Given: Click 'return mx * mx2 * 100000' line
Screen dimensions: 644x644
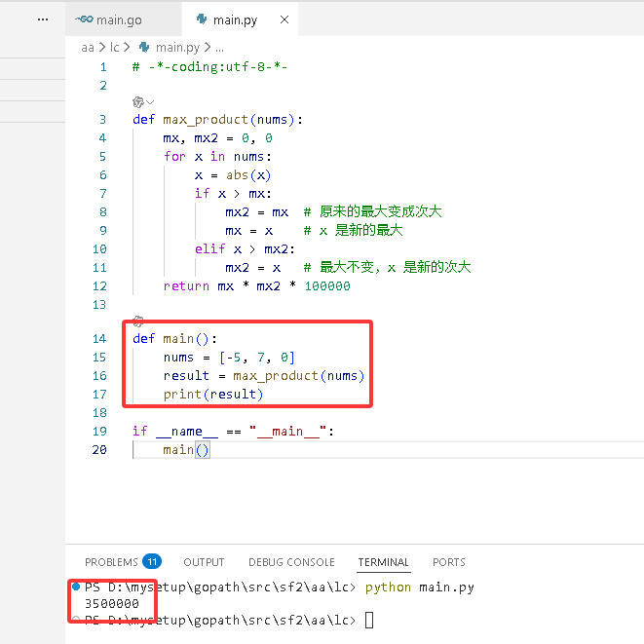Looking at the screenshot, I should click(x=256, y=285).
